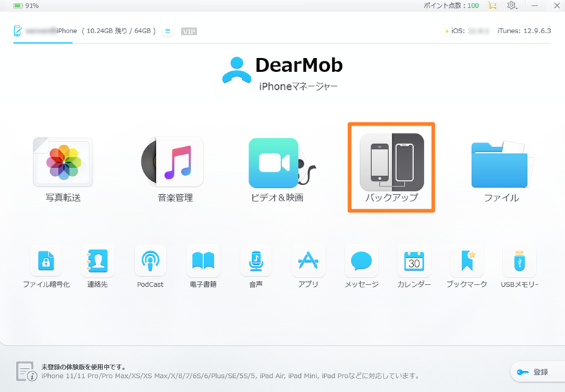Click the iTunes: 12.9.6.3 version text
The height and width of the screenshot is (392, 565).
click(x=524, y=31)
